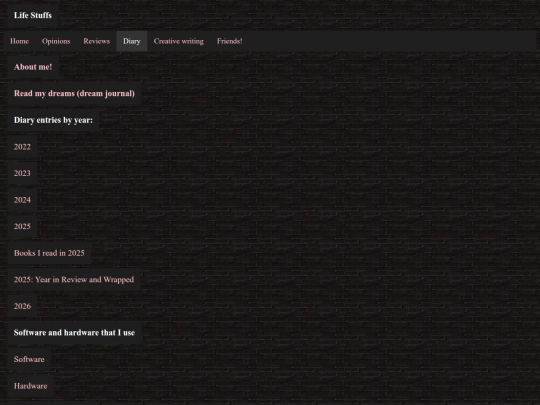The width and height of the screenshot is (540, 405).
Task: Click the Life Stuffs site title
Action: [33, 15]
